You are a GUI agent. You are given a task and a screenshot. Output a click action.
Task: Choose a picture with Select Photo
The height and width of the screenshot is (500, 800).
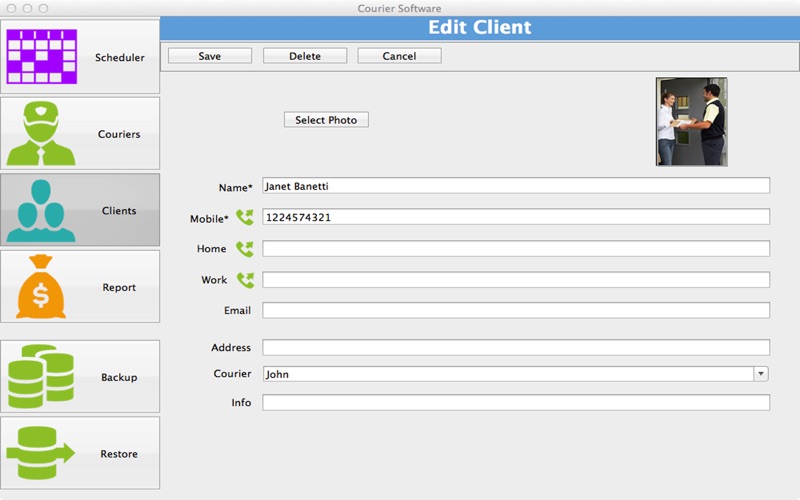[x=326, y=120]
